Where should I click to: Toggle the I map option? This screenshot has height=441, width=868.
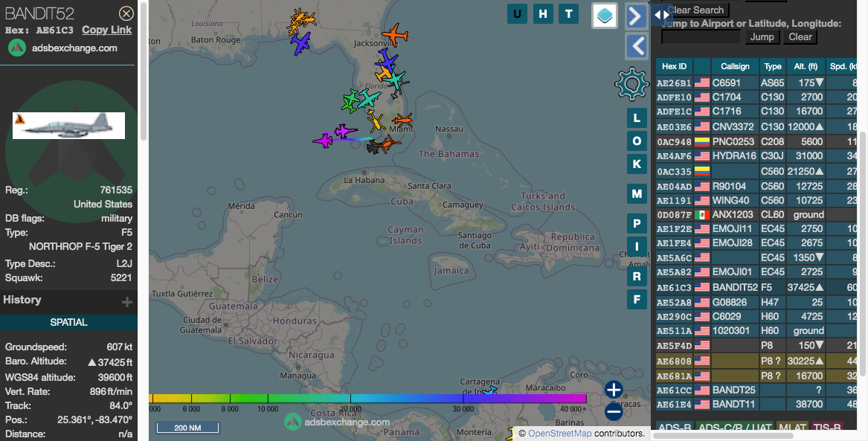(x=637, y=247)
